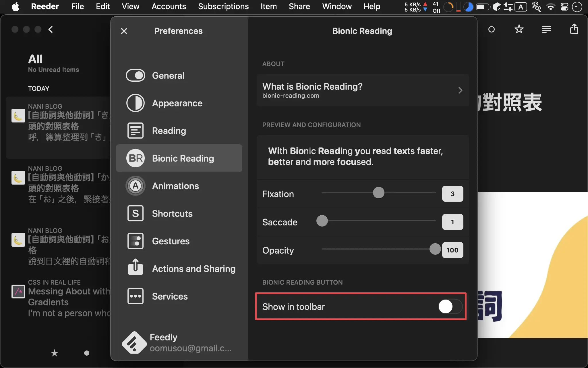Open the File menu
This screenshot has width=588, height=368.
(78, 6)
